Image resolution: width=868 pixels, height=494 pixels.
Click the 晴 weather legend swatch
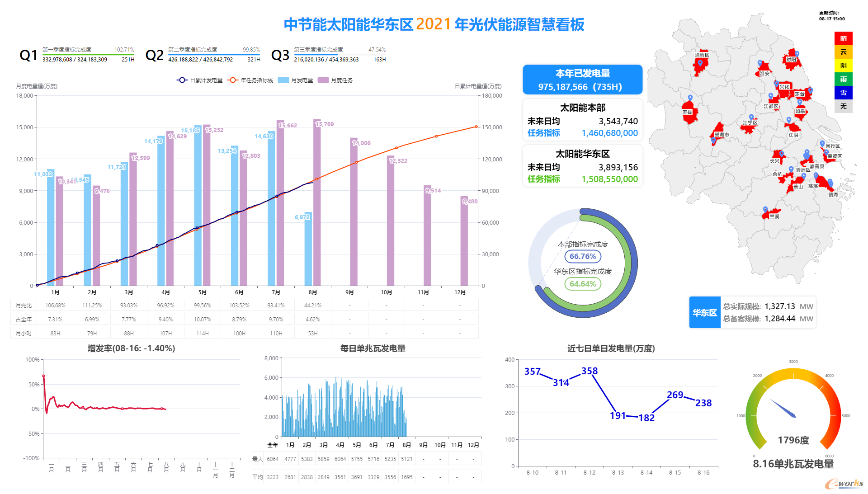coord(843,38)
